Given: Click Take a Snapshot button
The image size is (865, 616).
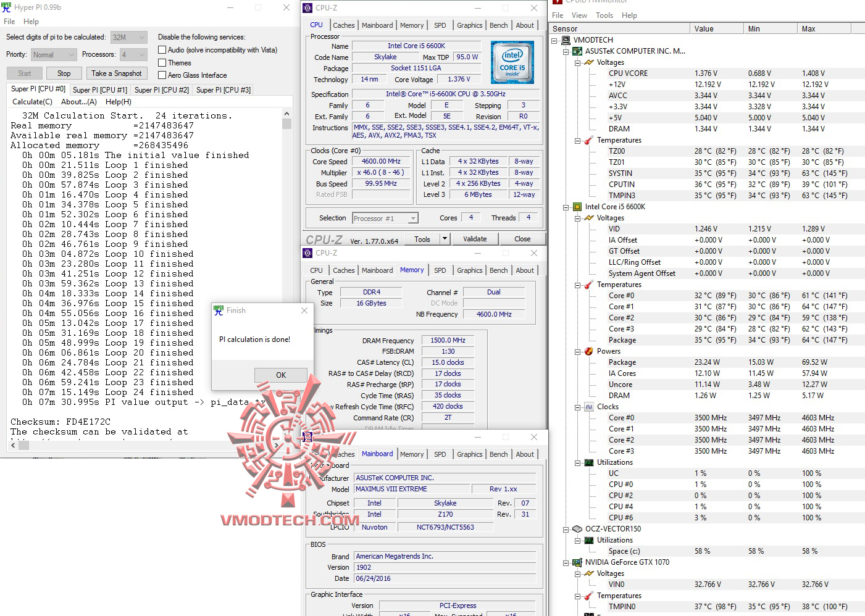Looking at the screenshot, I should point(117,73).
